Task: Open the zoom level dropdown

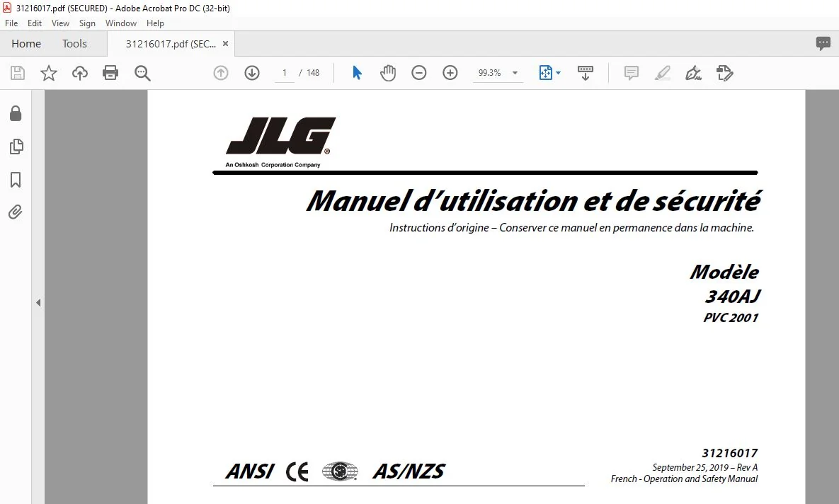Action: tap(515, 73)
